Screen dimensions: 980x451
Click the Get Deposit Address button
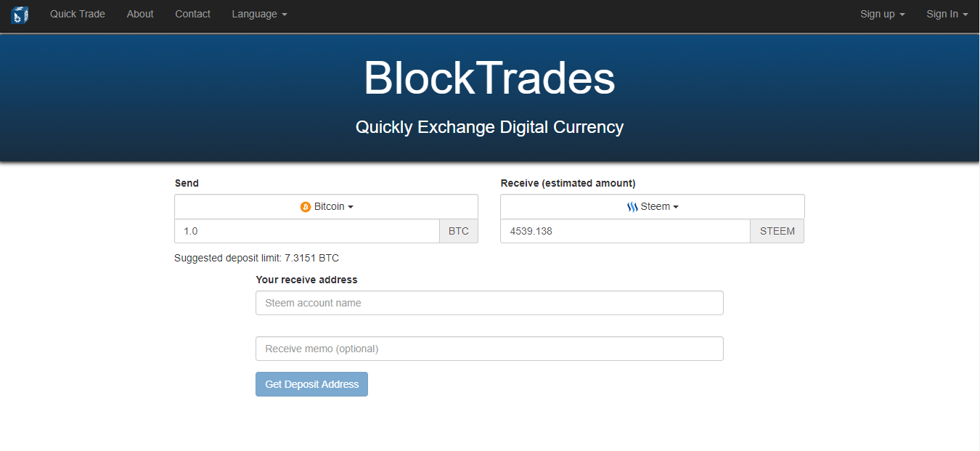click(311, 384)
